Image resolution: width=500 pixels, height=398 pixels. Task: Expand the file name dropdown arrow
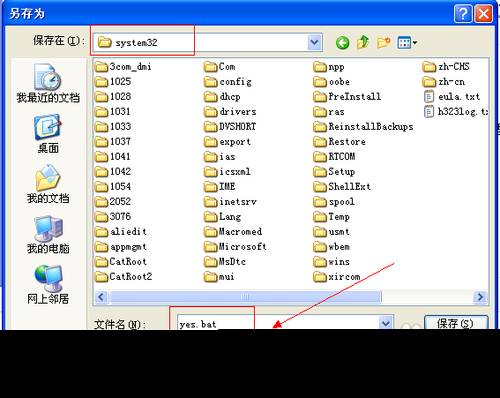tap(386, 323)
